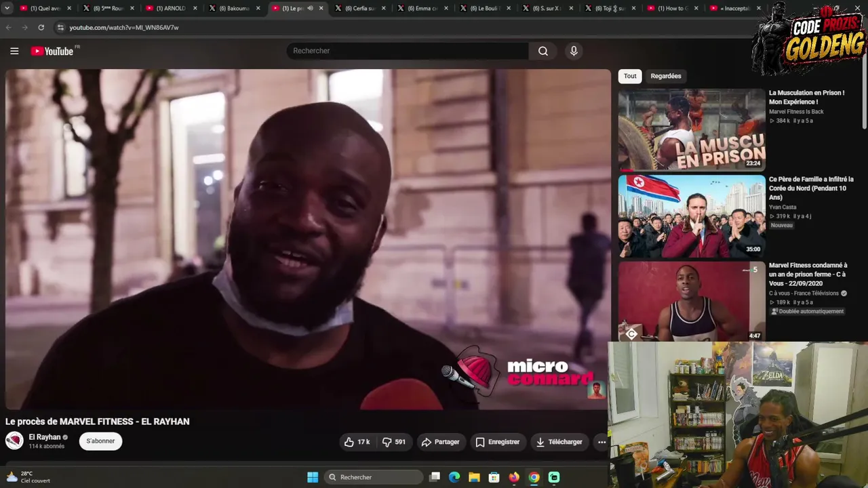This screenshot has width=868, height=488.
Task: Click the search magnifier button on YouTube
Action: coord(543,51)
